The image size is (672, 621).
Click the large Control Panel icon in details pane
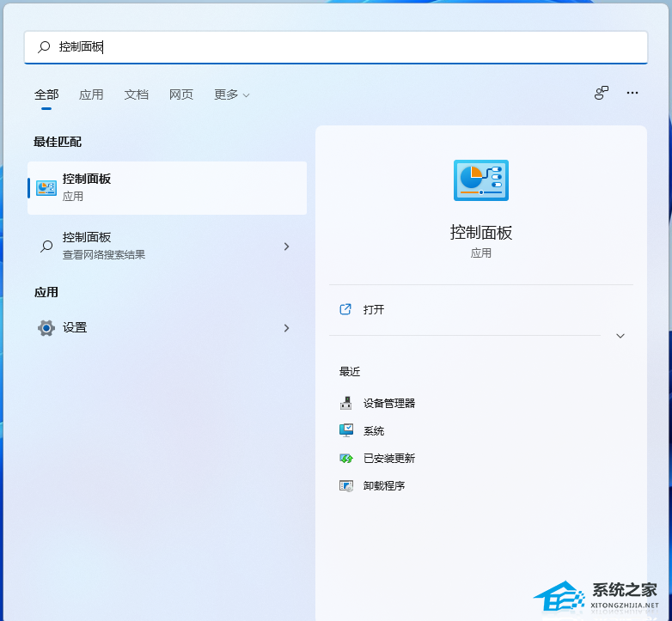[480, 180]
